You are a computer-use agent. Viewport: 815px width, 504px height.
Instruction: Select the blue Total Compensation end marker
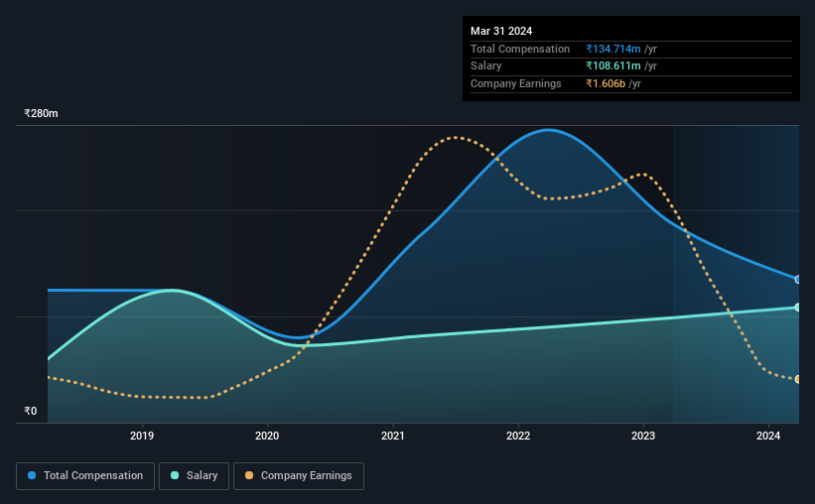tap(798, 280)
